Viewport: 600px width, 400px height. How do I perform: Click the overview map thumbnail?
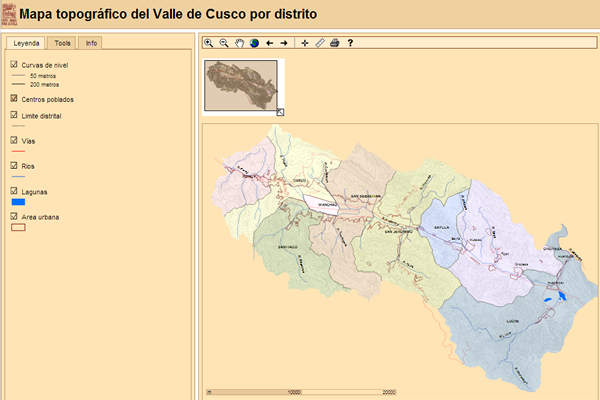click(240, 84)
